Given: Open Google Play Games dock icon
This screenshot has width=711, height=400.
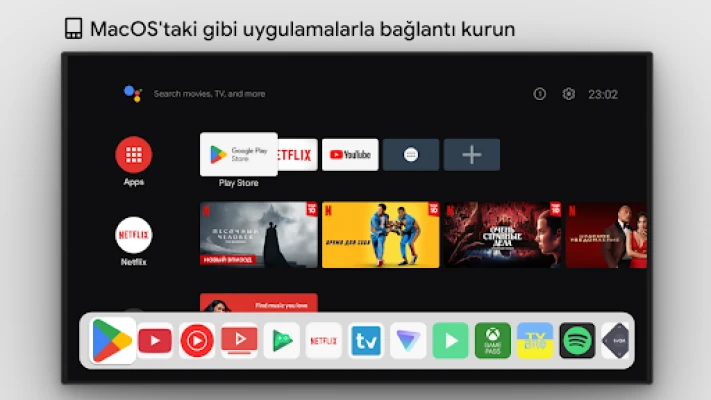Looking at the screenshot, I should click(x=281, y=341).
